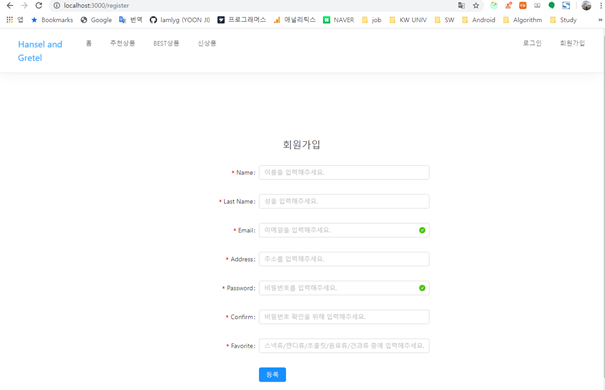Open the Apps grid icon in the bookmarks bar
This screenshot has height=390, width=605.
[10, 20]
